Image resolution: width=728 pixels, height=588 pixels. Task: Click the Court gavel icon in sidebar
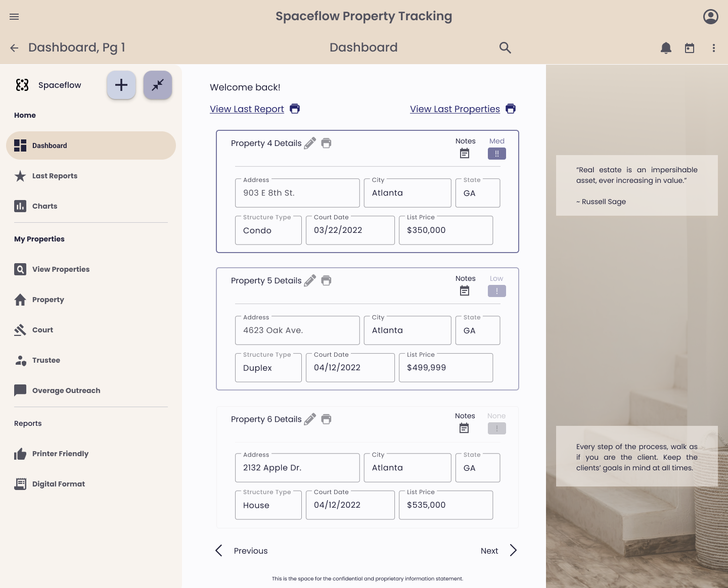point(20,329)
